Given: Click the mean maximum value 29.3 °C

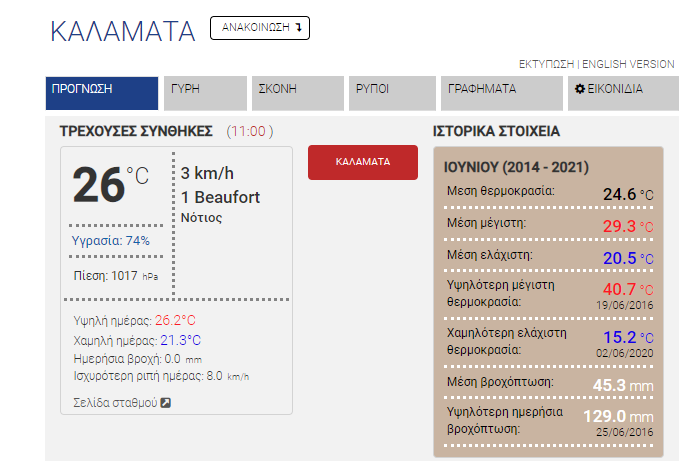Looking at the screenshot, I should (x=628, y=226).
